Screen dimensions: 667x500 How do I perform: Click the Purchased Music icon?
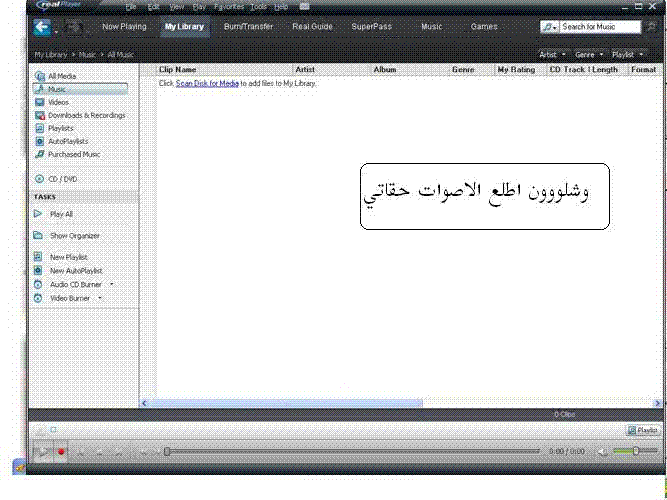(39, 154)
